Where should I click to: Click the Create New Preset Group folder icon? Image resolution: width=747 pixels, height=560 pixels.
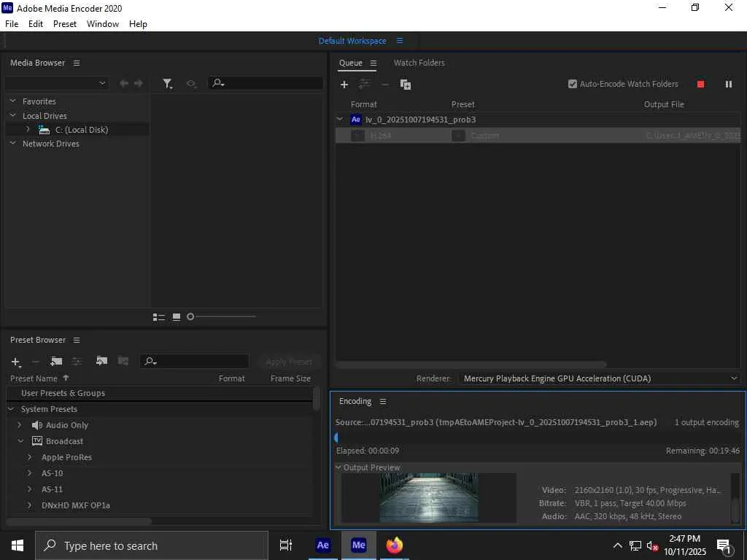click(x=56, y=362)
